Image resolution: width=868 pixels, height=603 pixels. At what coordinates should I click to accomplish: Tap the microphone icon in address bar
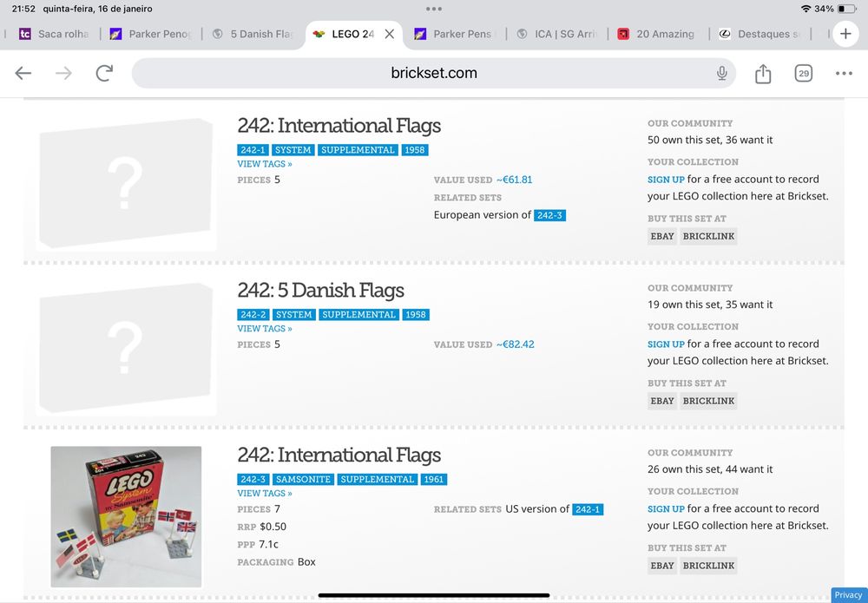(x=721, y=73)
